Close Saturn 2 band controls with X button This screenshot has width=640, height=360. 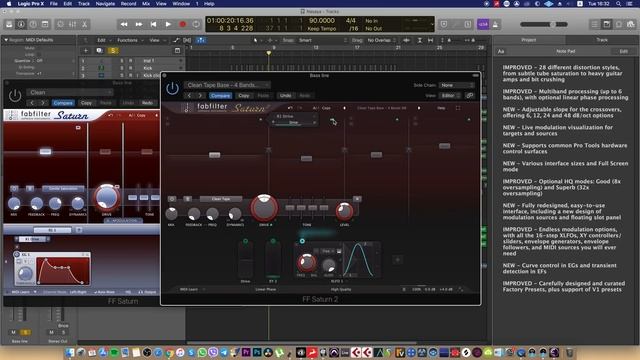point(357,199)
